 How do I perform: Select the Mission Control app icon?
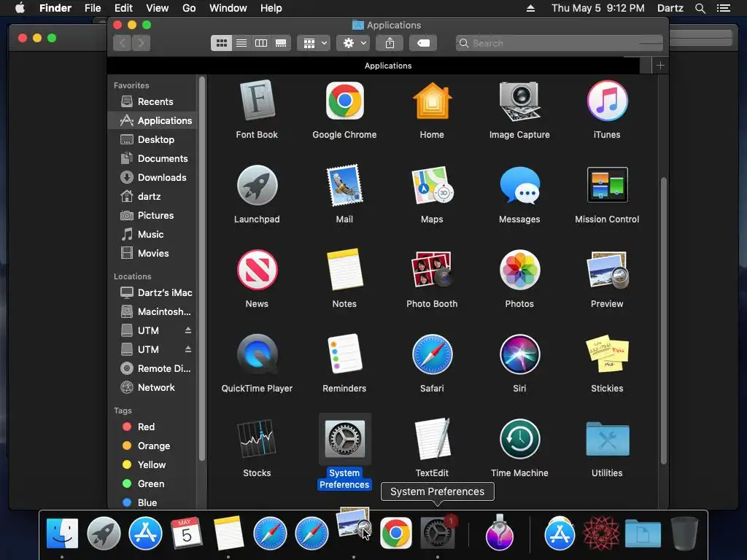click(607, 185)
